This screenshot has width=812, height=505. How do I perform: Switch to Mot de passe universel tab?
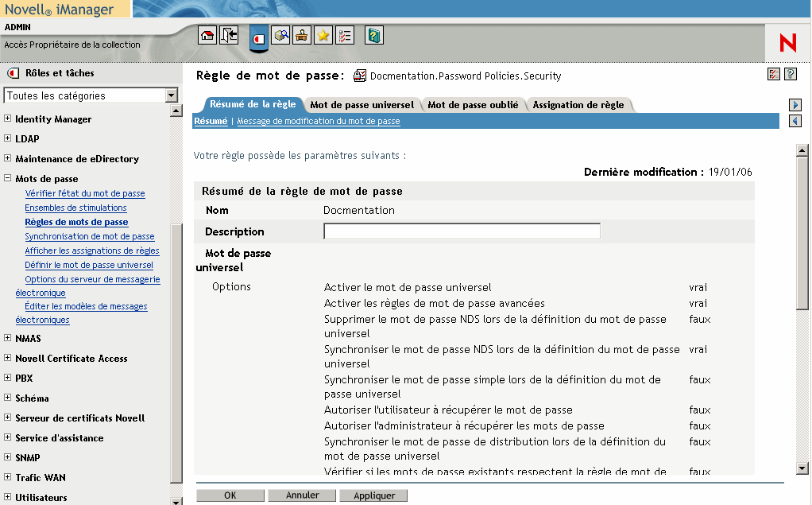(362, 105)
